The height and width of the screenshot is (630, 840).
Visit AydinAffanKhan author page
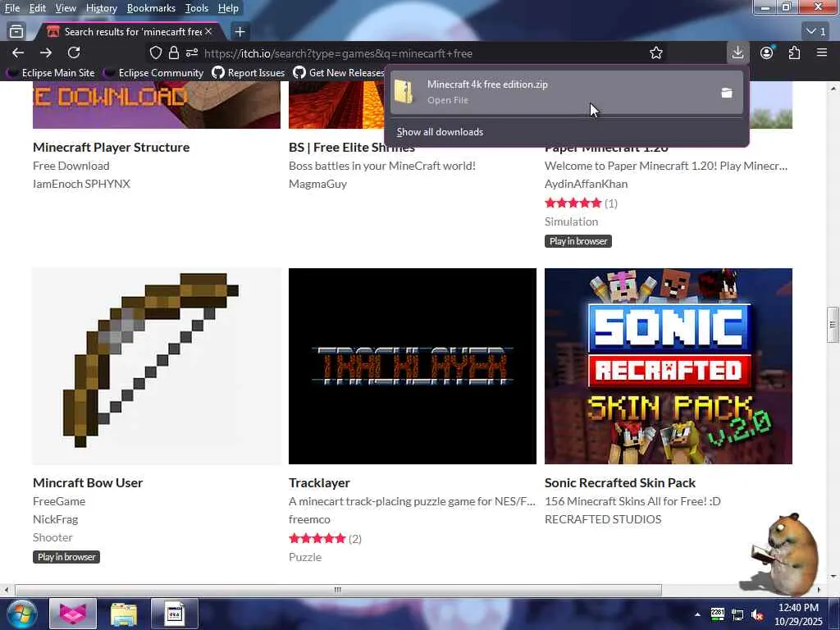click(x=586, y=184)
